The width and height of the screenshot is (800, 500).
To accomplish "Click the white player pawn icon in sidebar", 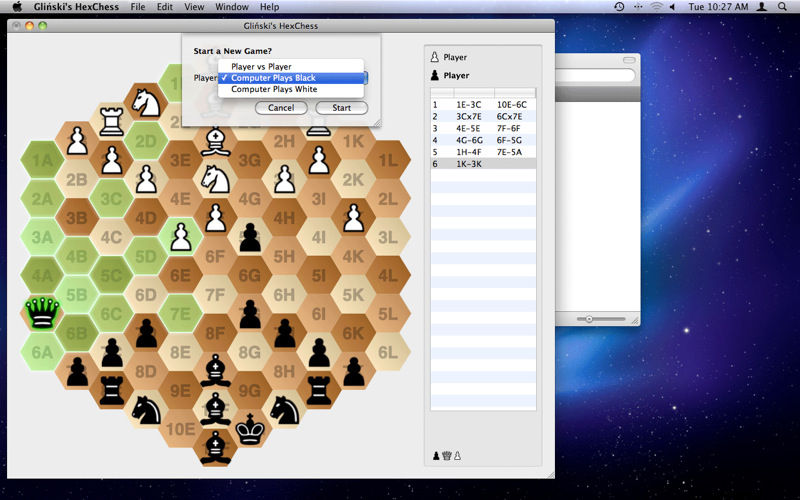I will (435, 57).
